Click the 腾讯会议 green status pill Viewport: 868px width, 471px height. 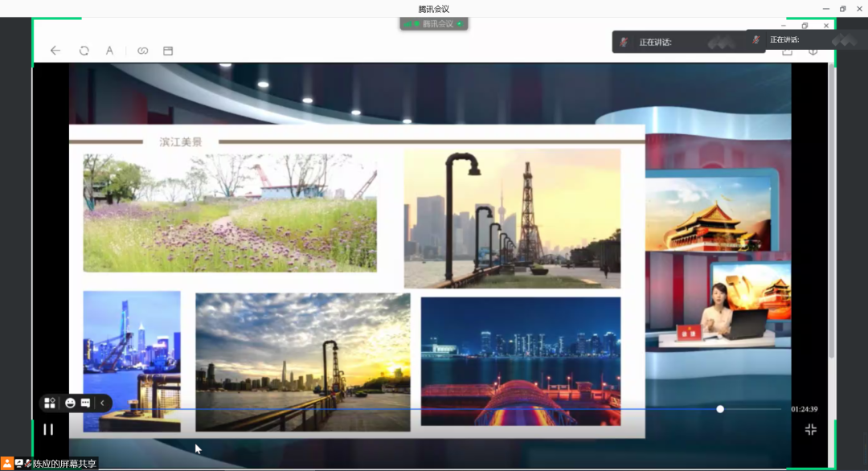coord(434,24)
